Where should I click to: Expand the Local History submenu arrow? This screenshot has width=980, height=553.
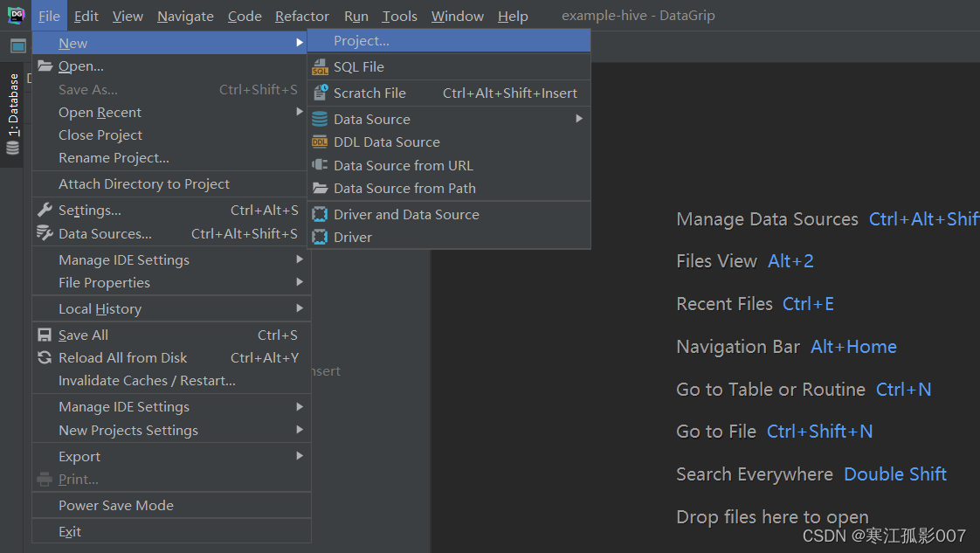(x=300, y=308)
